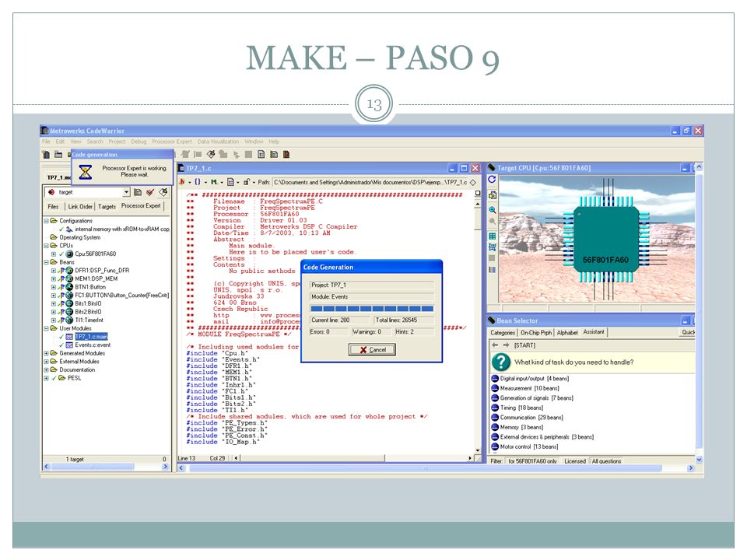
Task: Toggle the checkmark beside TP7_1.c:main
Action: click(x=61, y=337)
